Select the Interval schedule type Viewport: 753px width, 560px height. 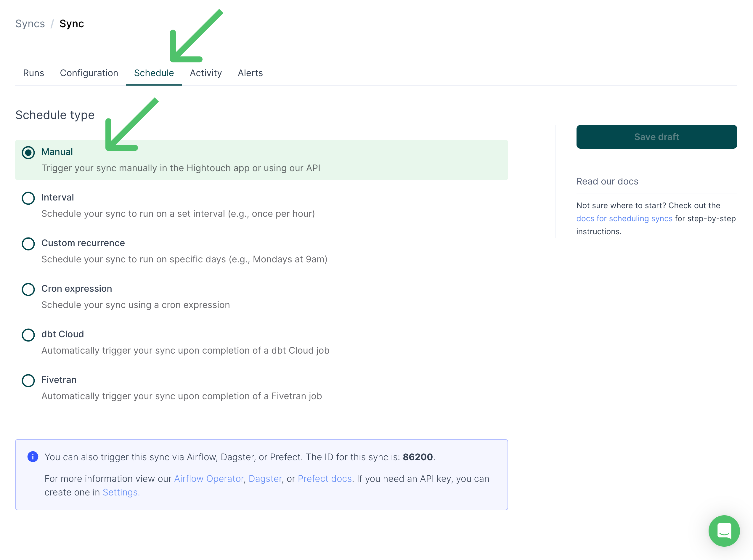(x=28, y=198)
